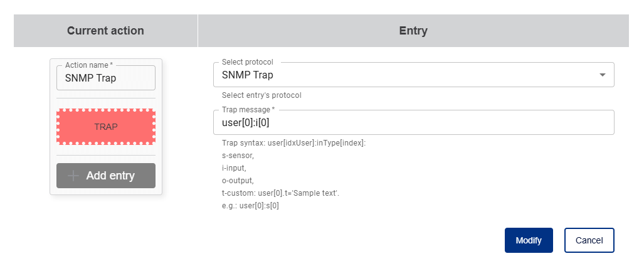644x266 pixels.
Task: Select the red TRAP entry block
Action: [106, 127]
